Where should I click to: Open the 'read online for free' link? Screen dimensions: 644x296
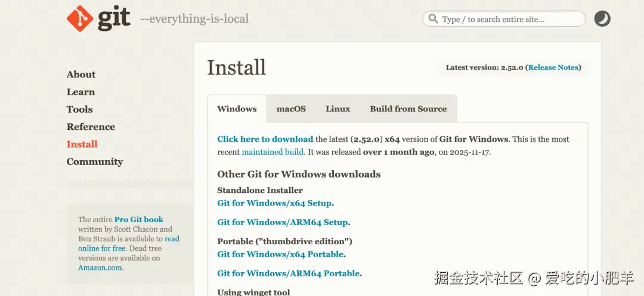click(x=129, y=244)
